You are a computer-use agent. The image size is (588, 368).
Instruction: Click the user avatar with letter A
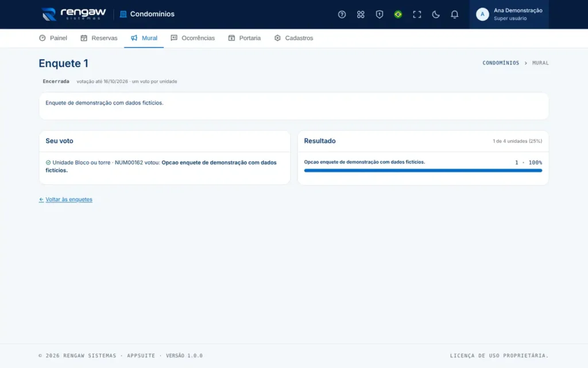click(482, 14)
